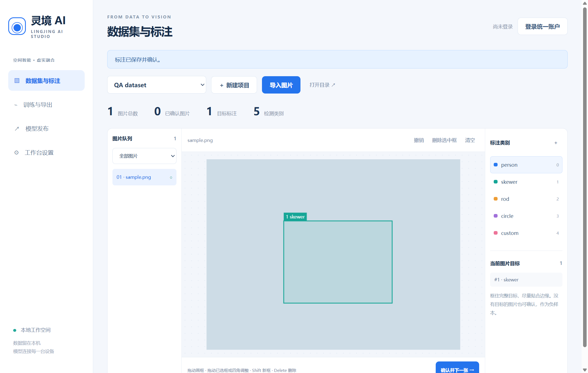Click the 导入图片 button

(281, 85)
